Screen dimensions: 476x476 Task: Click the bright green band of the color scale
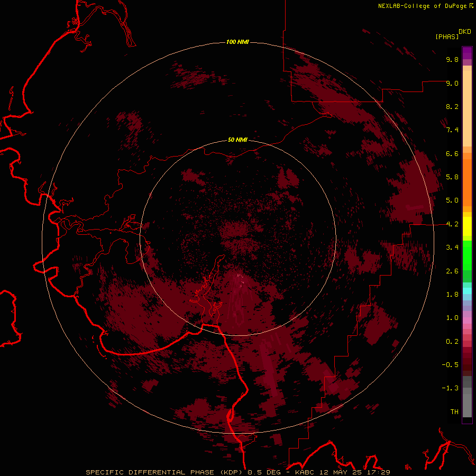pyautogui.click(x=467, y=255)
